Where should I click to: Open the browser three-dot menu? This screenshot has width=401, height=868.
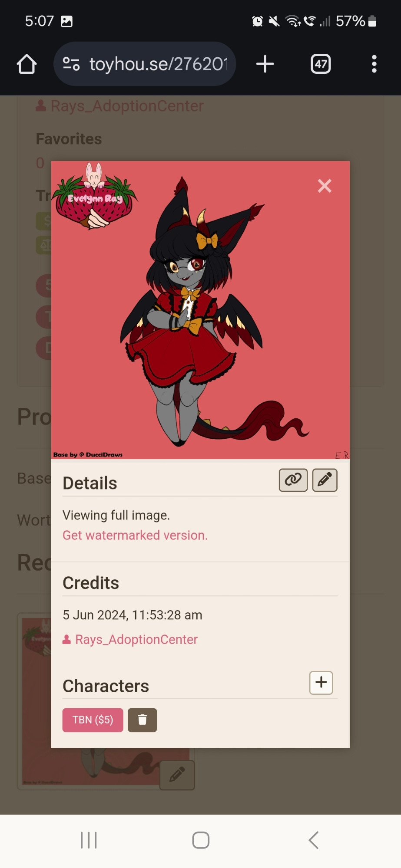pyautogui.click(x=374, y=64)
